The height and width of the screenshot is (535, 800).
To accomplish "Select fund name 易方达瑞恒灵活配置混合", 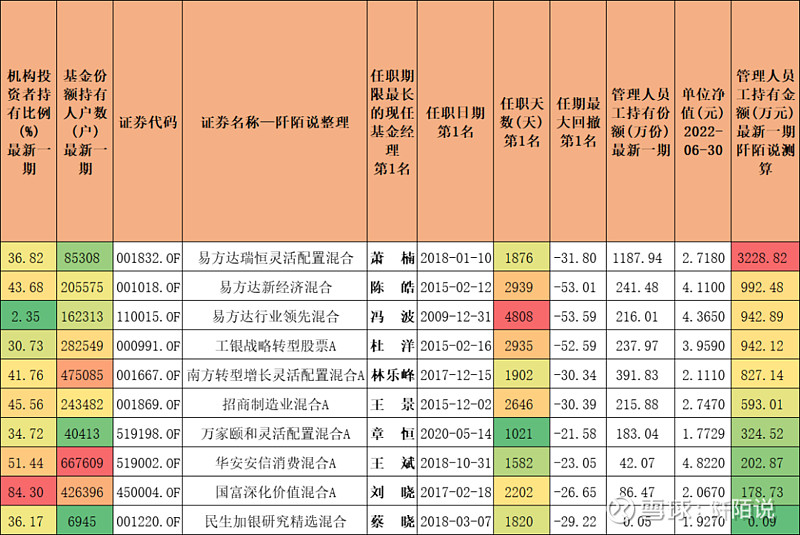I will (274, 258).
